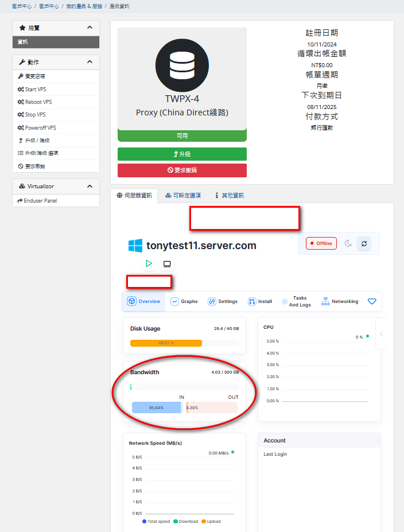
Task: Click the green Start VPS play icon
Action: click(x=149, y=263)
